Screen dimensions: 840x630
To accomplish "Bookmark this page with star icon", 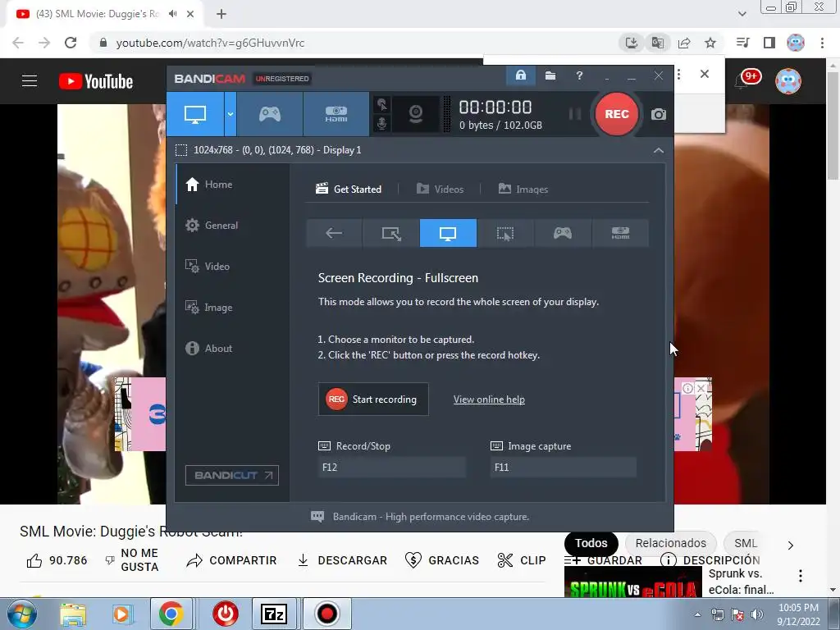I will click(710, 43).
